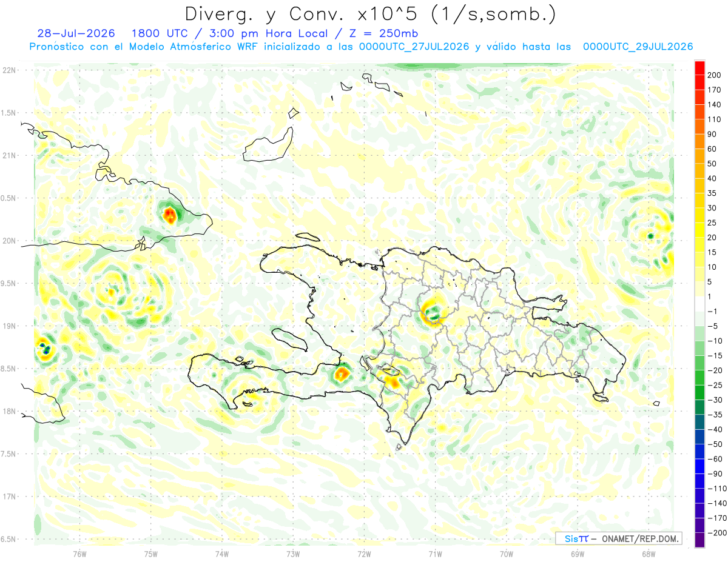The image size is (728, 562).
Task: Select the '1800 UTC' time text
Action: [x=161, y=33]
